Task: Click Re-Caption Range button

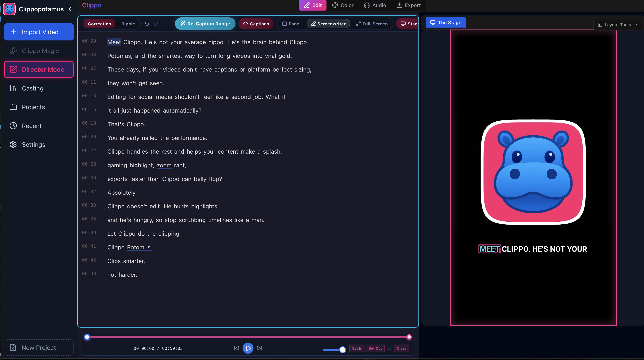Action: tap(205, 24)
